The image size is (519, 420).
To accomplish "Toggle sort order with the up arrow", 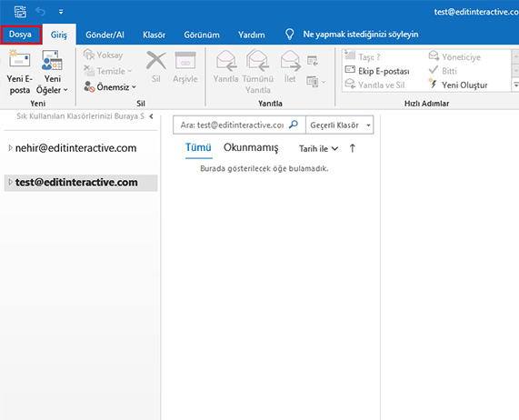I will (353, 148).
